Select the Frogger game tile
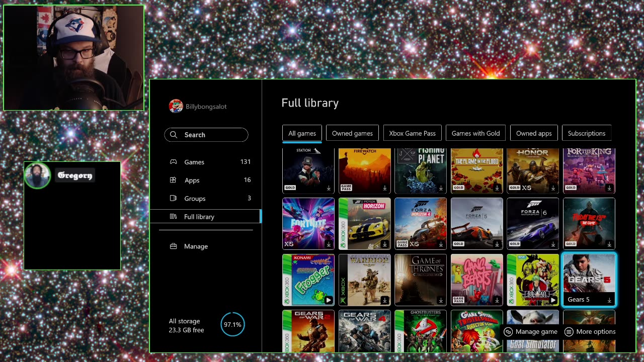Screen dimensions: 644x362 (x=308, y=280)
